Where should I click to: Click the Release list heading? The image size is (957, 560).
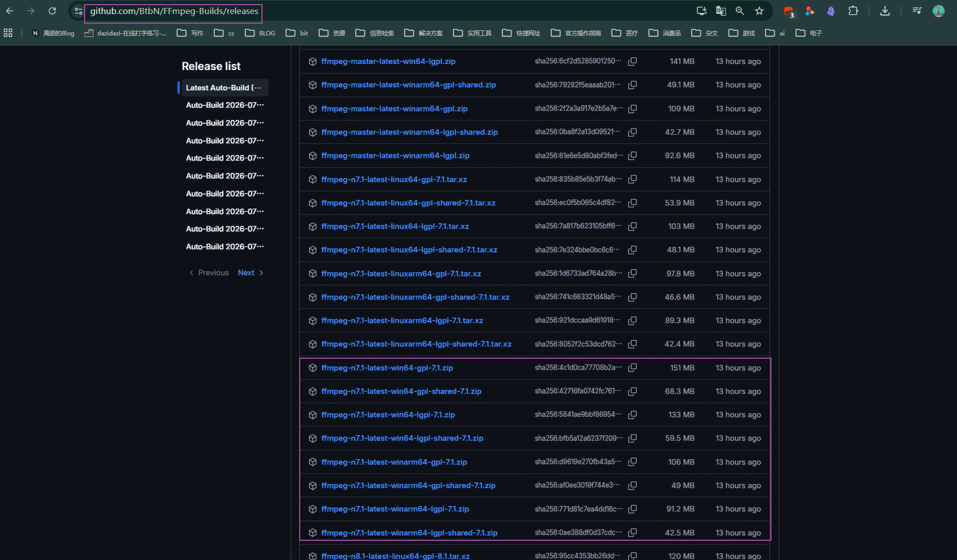pos(211,66)
